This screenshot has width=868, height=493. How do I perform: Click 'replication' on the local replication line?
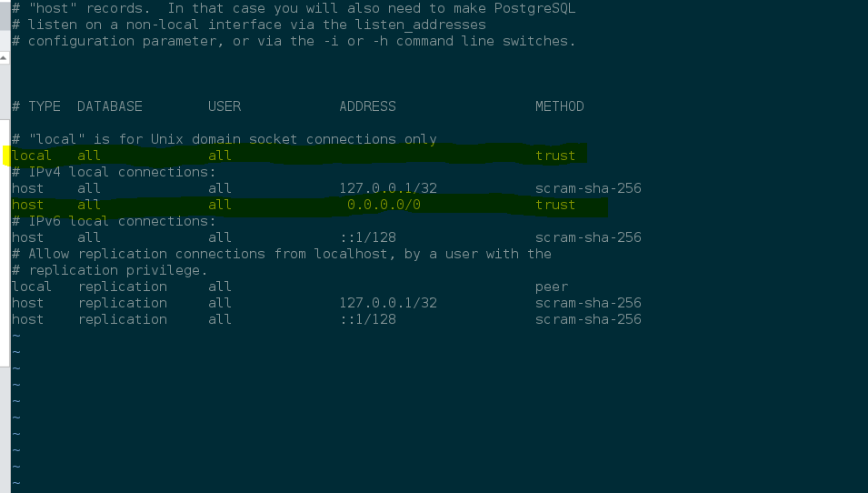[123, 287]
